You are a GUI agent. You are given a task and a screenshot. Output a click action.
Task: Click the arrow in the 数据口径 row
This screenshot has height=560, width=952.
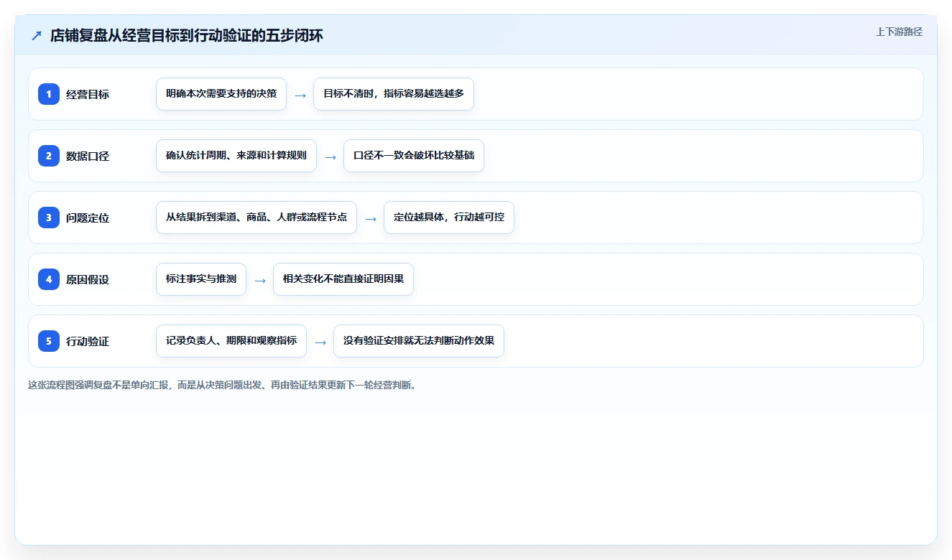(331, 157)
